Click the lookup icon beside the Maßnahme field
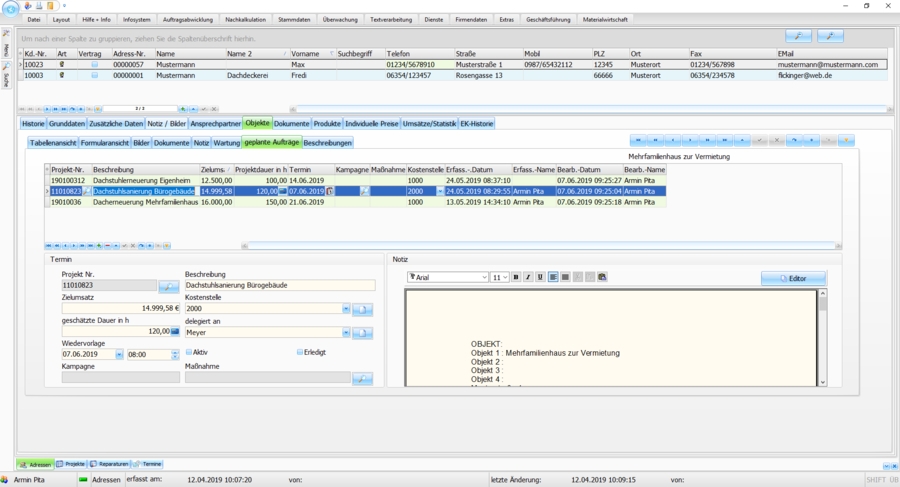This screenshot has width=900, height=487. pyautogui.click(x=362, y=379)
